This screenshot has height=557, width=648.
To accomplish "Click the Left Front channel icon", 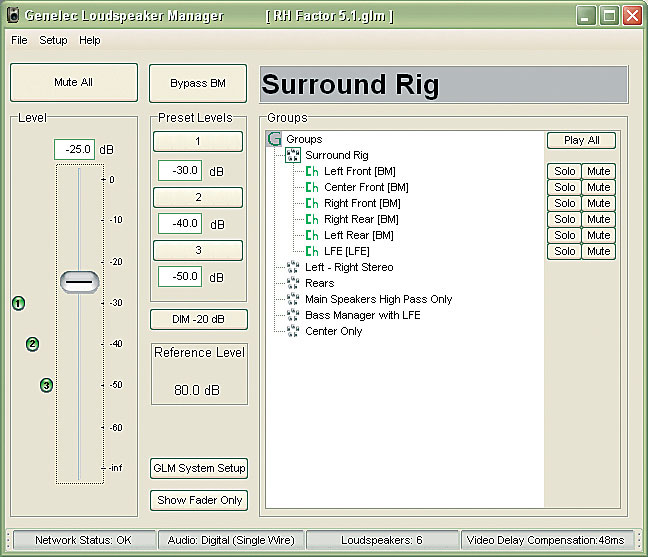I will tap(312, 171).
